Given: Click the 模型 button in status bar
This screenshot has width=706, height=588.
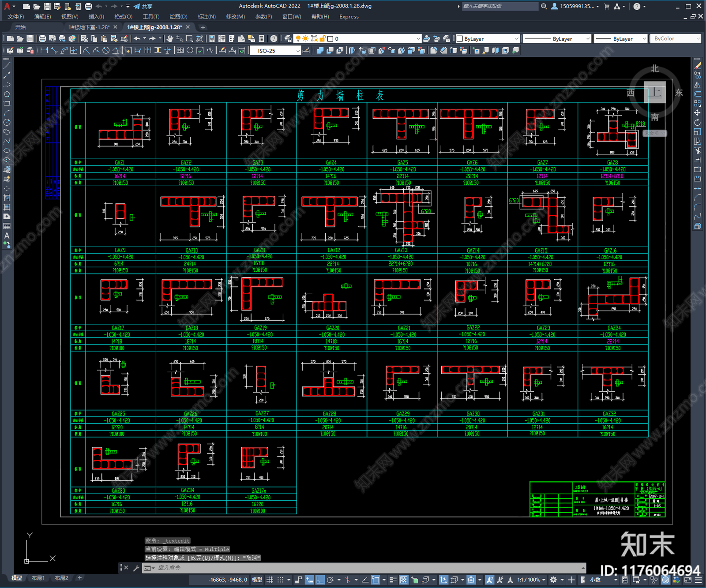Looking at the screenshot, I should [257, 580].
